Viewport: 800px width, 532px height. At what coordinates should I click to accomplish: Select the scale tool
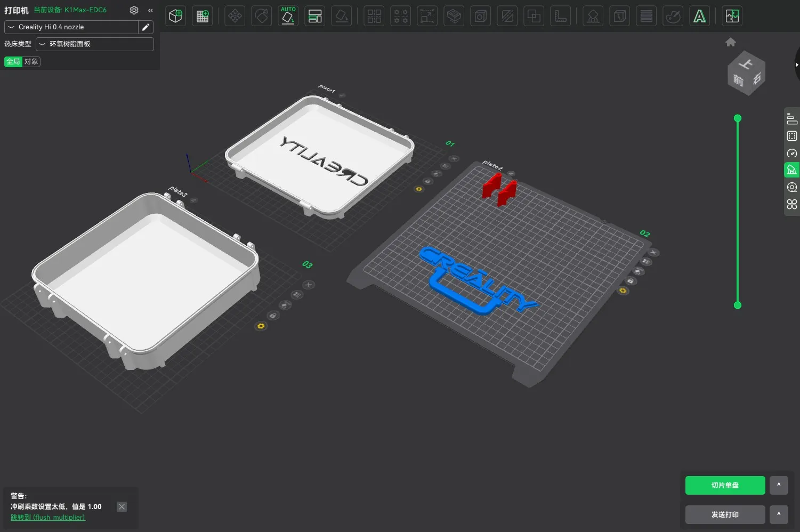427,16
